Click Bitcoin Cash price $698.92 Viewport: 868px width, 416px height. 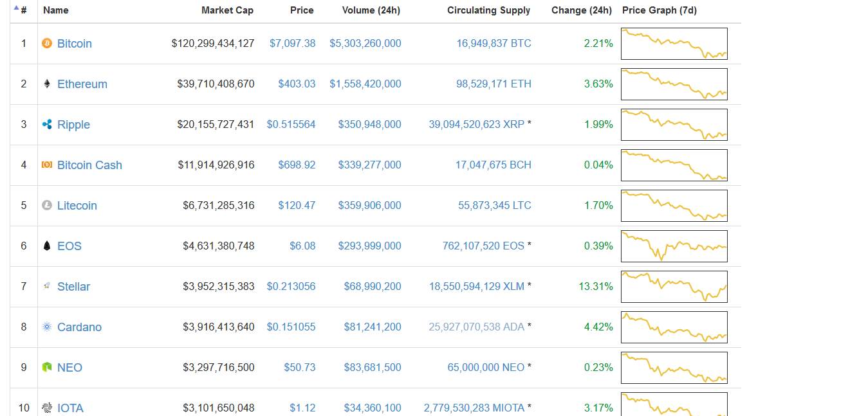pyautogui.click(x=297, y=165)
